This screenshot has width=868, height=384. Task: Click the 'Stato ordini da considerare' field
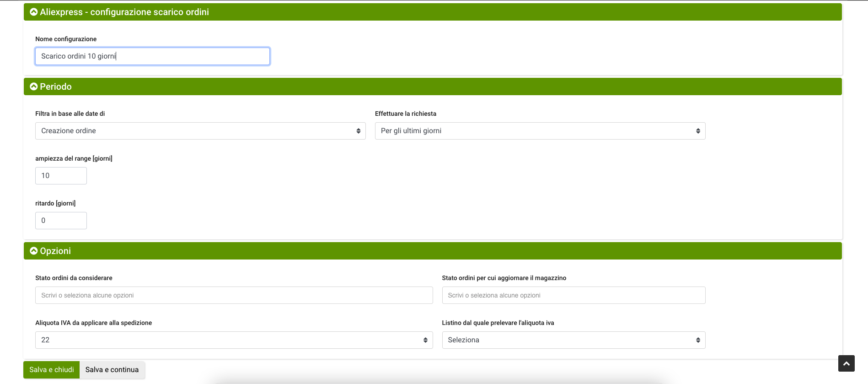point(234,295)
